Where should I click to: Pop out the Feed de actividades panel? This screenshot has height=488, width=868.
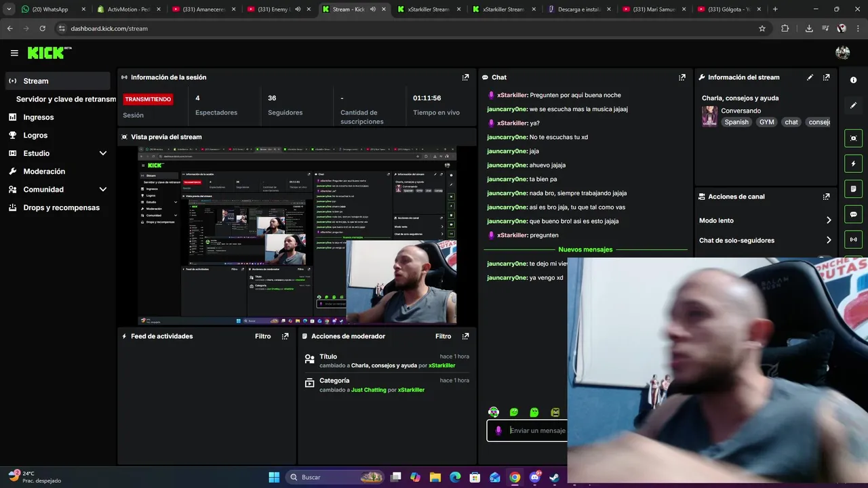click(x=285, y=336)
